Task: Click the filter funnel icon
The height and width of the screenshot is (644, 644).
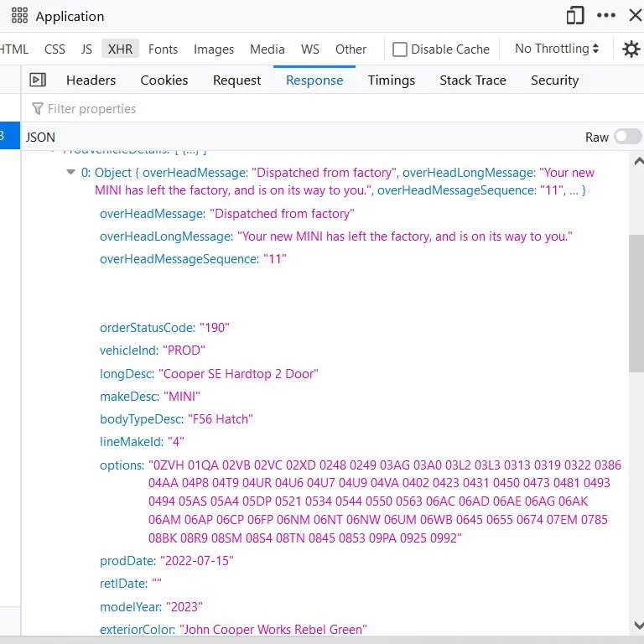Action: pyautogui.click(x=37, y=109)
